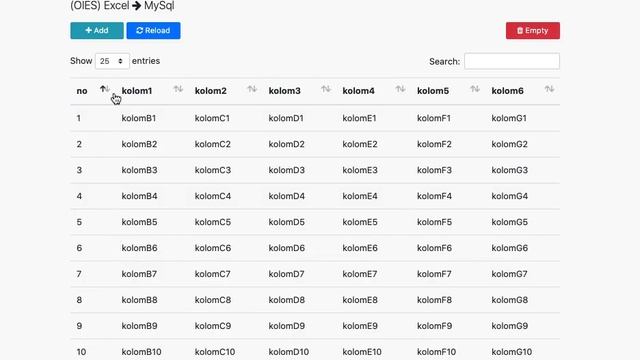640x360 pixels.
Task: Sort by kolom1 sort icon
Action: click(178, 89)
